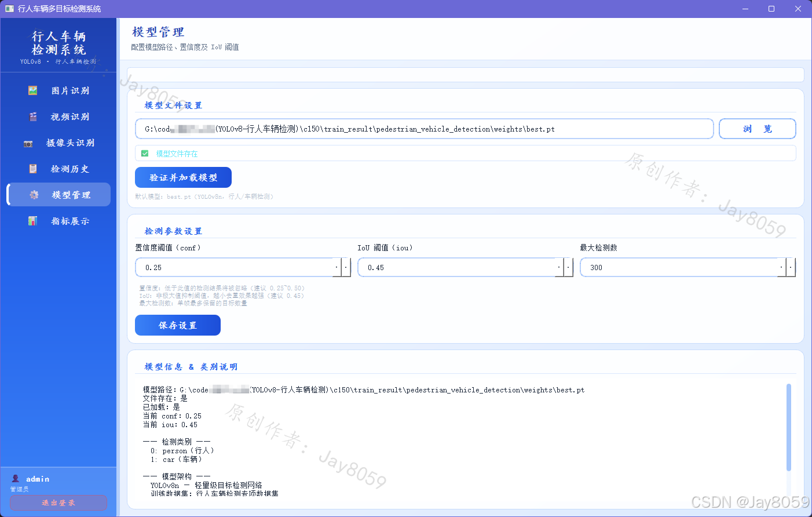
Task: Click the '0: person（行人）' class line
Action: coord(182,450)
